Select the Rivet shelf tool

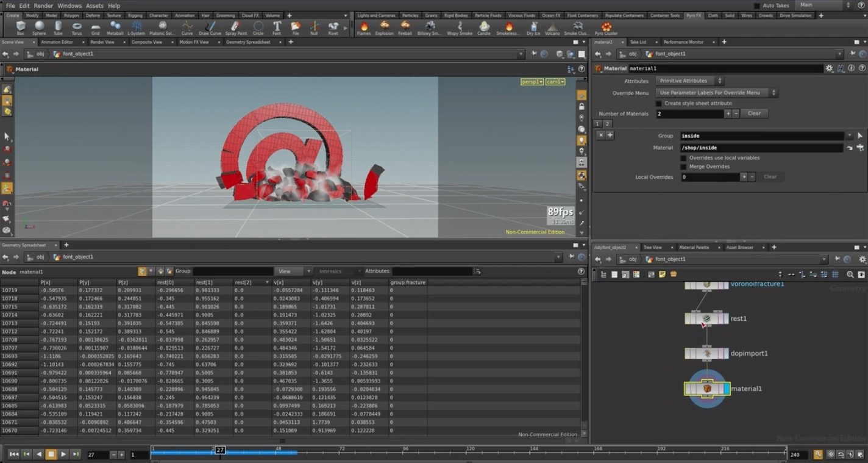(333, 28)
